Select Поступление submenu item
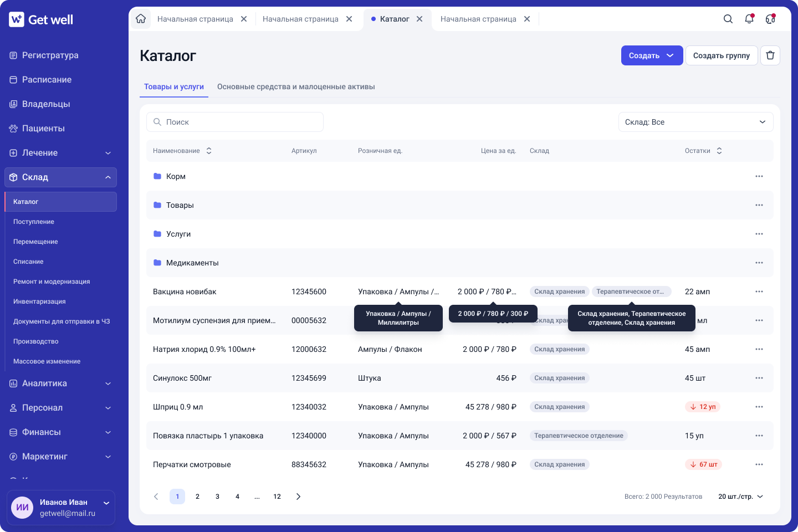Image resolution: width=798 pixels, height=532 pixels. (34, 222)
